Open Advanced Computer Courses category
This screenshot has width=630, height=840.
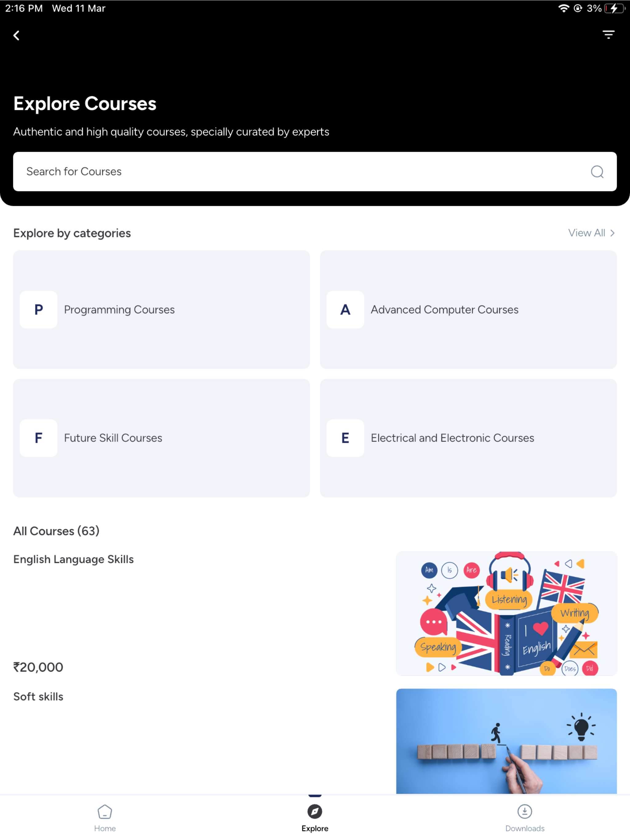[468, 310]
